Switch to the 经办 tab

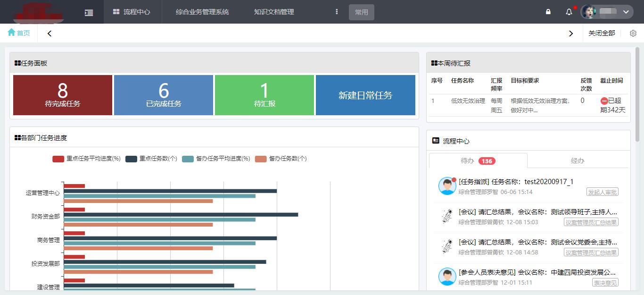577,160
